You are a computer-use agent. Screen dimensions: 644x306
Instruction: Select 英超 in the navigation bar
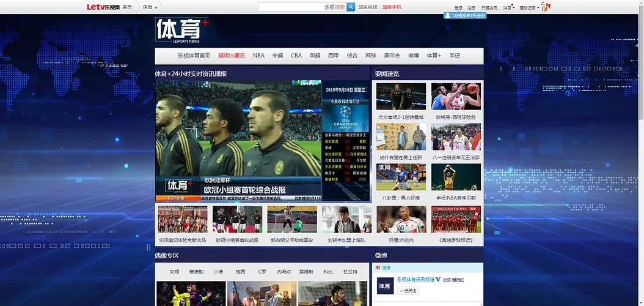[315, 56]
